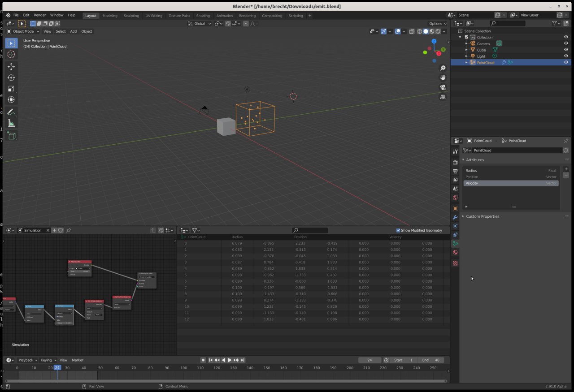Viewport: 574px width, 392px height.
Task: Select the Rotate tool
Action: pos(11,78)
